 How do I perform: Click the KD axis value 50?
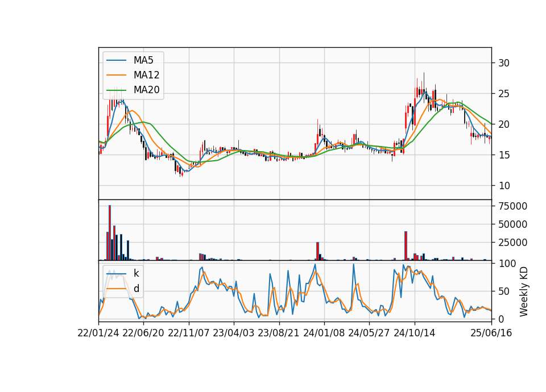coord(504,291)
